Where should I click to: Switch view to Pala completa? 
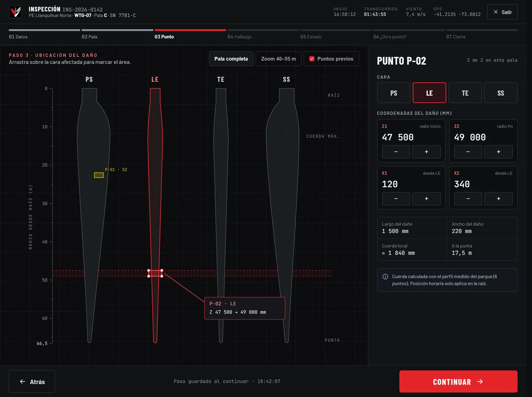(231, 59)
